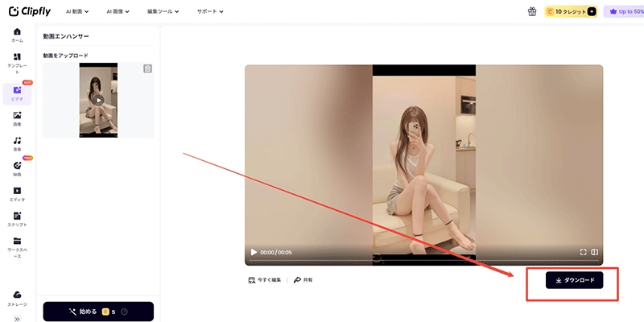Delete the uploaded video via trash icon
Viewport: 644px width, 322px height.
pyautogui.click(x=147, y=69)
